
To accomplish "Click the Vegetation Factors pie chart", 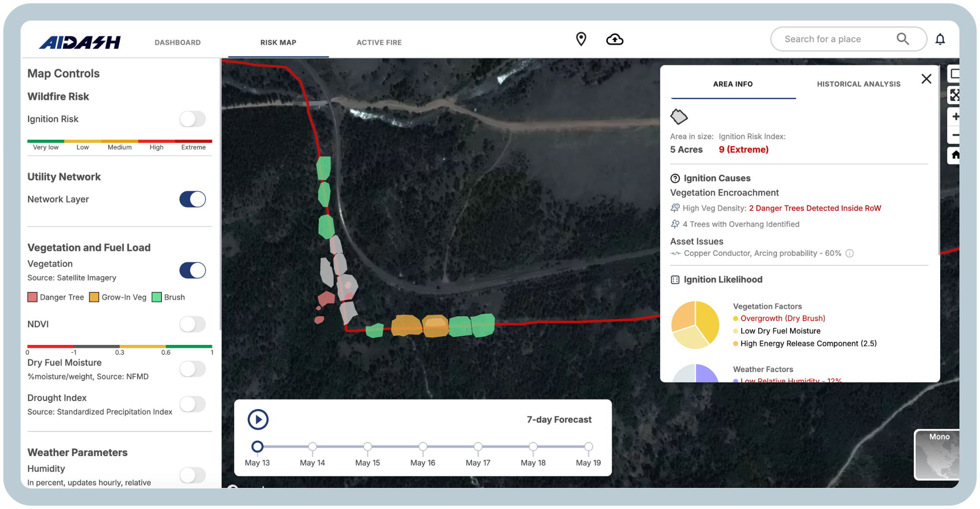I will click(695, 325).
